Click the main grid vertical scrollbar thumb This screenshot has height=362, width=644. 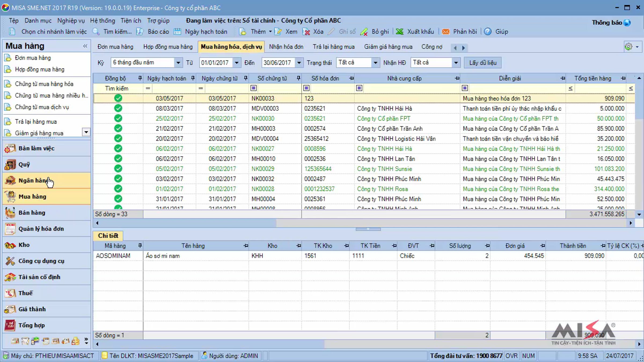[x=639, y=101]
